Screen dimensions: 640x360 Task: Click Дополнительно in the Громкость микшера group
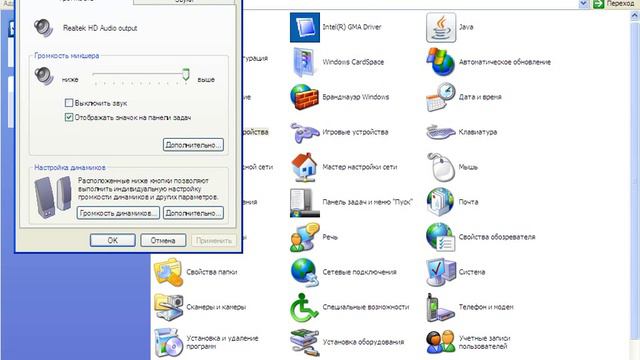tap(193, 145)
